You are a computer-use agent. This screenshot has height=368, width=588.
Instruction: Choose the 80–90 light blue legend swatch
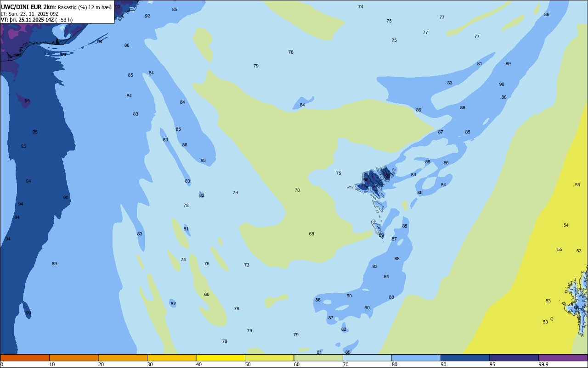[416, 357]
